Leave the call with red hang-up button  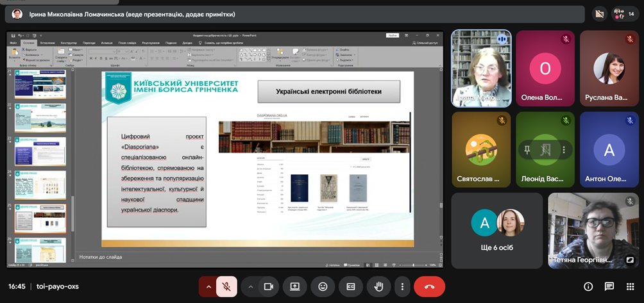pyautogui.click(x=429, y=286)
